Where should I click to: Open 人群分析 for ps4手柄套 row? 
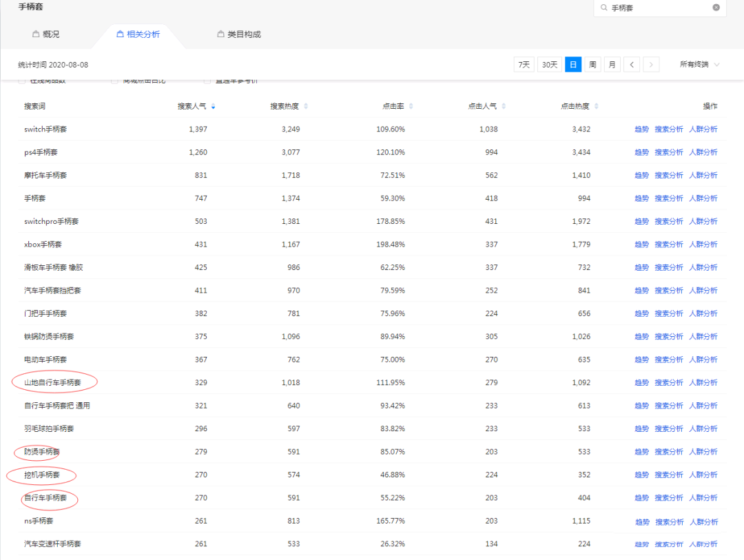coord(703,152)
